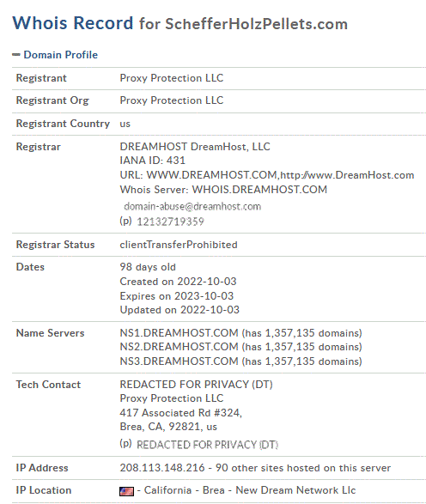Click the IP address 208.113.148.216

162,468
